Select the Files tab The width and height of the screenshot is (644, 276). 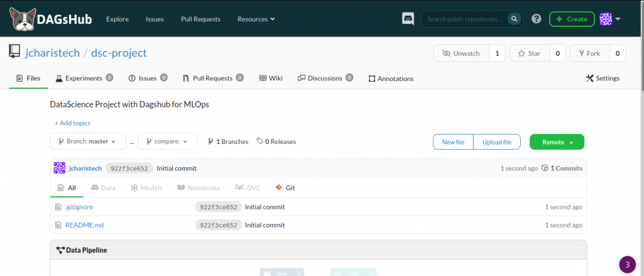[28, 78]
